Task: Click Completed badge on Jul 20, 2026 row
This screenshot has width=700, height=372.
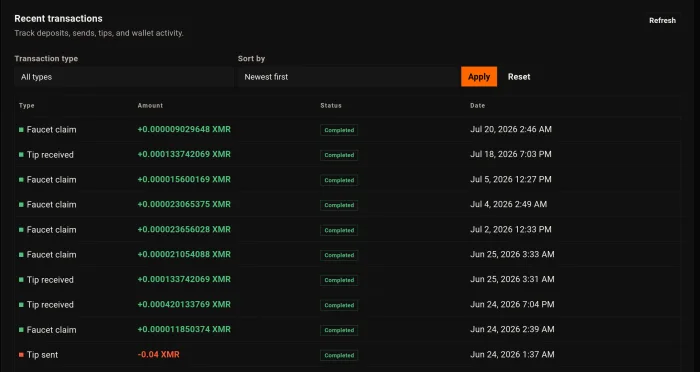Action: pyautogui.click(x=339, y=130)
